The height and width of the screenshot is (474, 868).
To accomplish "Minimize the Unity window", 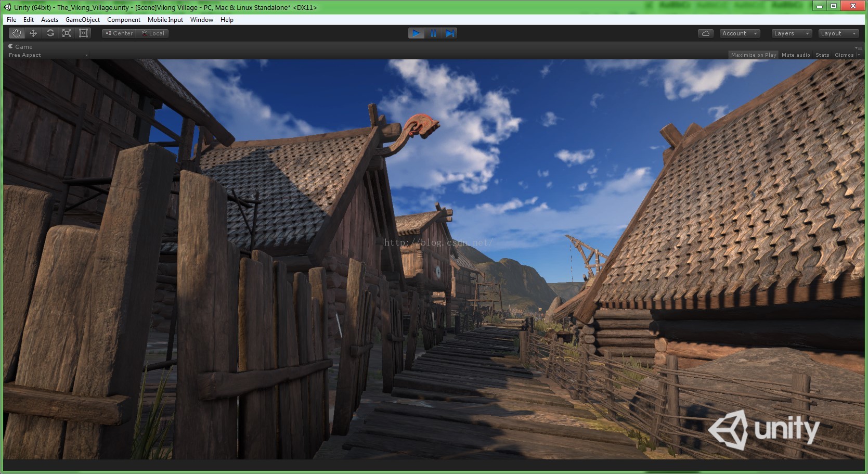I will [x=820, y=6].
